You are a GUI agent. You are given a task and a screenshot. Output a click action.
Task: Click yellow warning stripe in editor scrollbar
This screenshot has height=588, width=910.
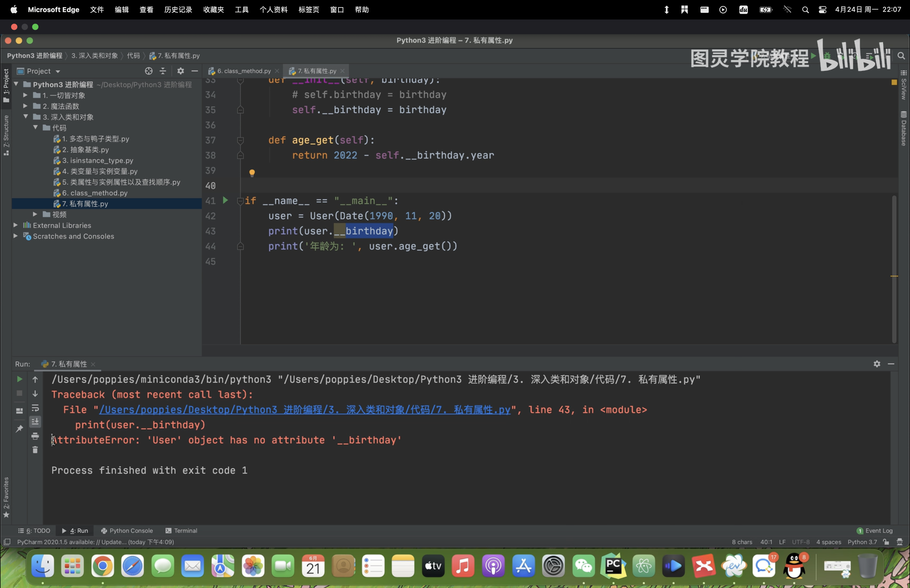(x=894, y=276)
